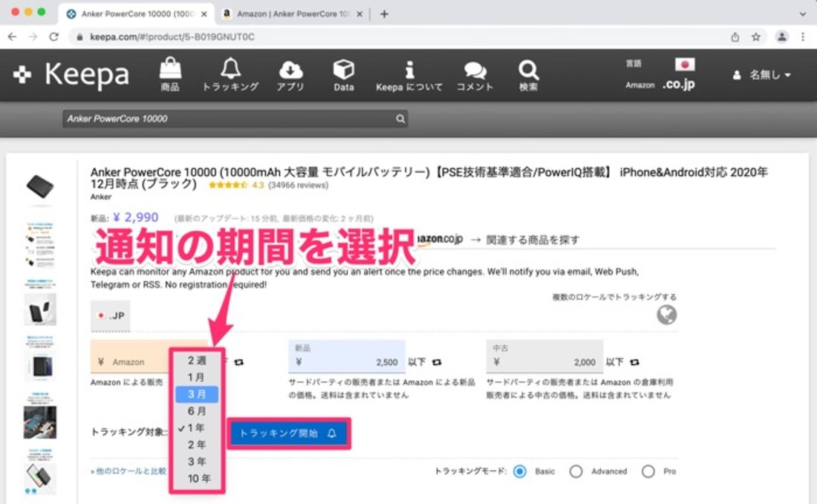Bookmark this page with the star icon

pyautogui.click(x=756, y=37)
